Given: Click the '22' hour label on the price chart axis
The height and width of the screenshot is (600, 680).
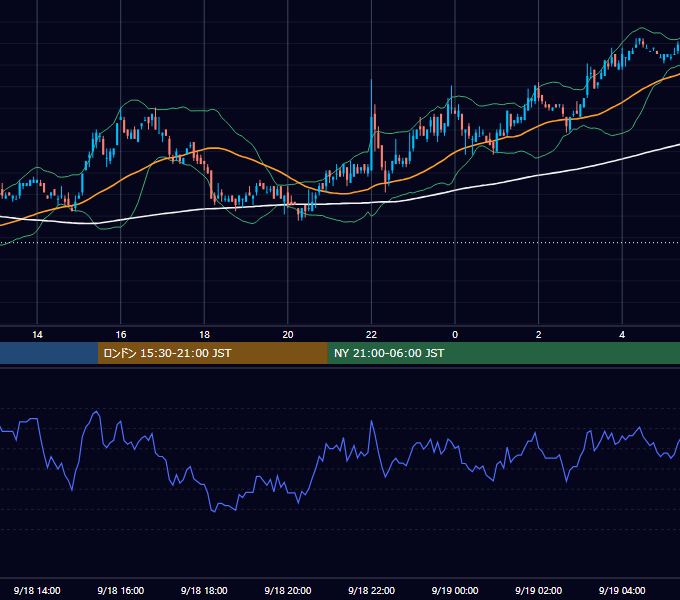Looking at the screenshot, I should point(371,334).
